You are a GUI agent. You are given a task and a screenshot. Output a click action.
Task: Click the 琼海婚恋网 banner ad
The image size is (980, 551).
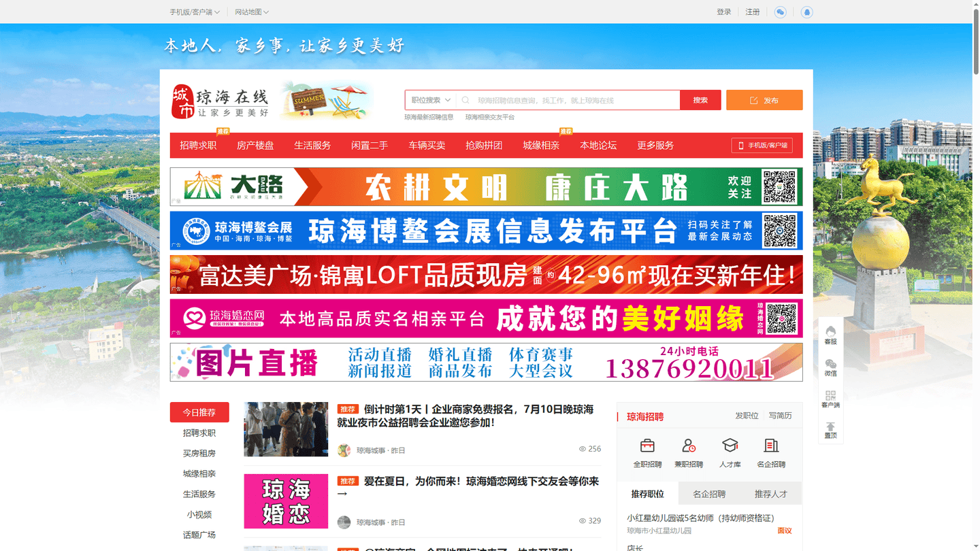486,318
